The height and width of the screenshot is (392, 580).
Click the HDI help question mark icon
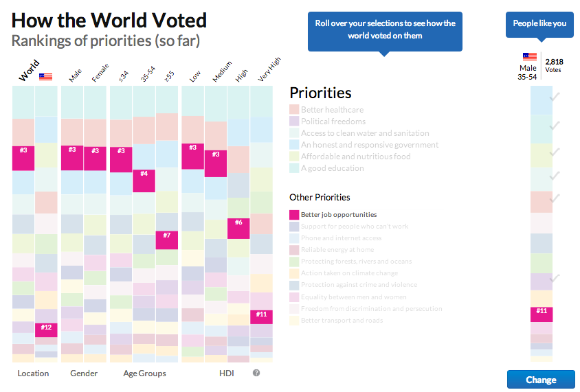[256, 373]
